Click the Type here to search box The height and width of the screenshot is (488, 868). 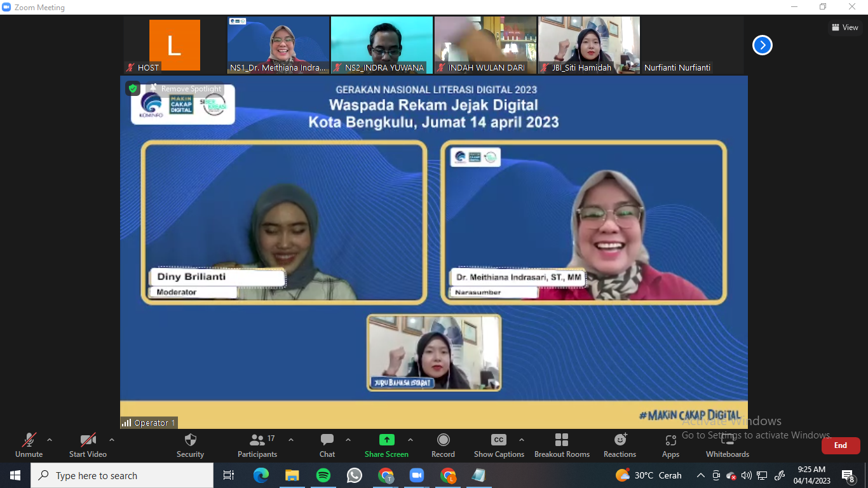click(122, 475)
